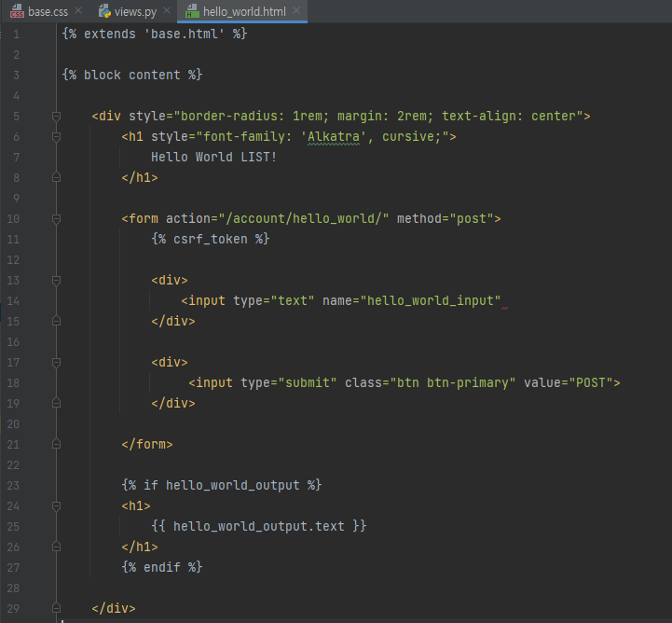Click the fold end marker at line 26
The image size is (672, 623).
[x=56, y=547]
